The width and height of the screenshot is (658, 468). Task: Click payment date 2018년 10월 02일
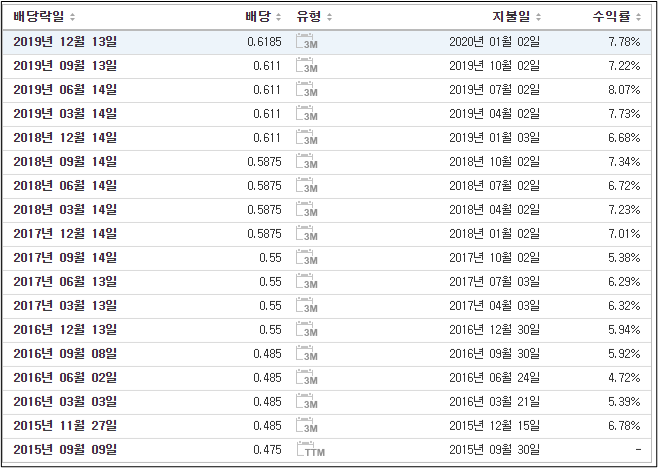click(x=494, y=162)
